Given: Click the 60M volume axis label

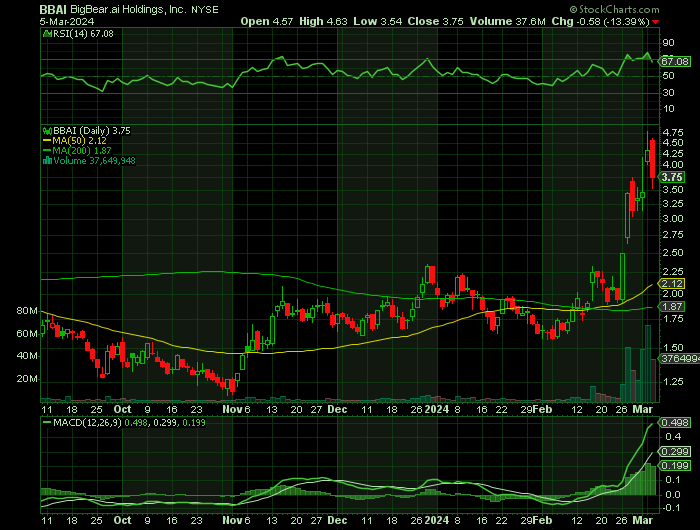Looking at the screenshot, I should click(x=27, y=334).
